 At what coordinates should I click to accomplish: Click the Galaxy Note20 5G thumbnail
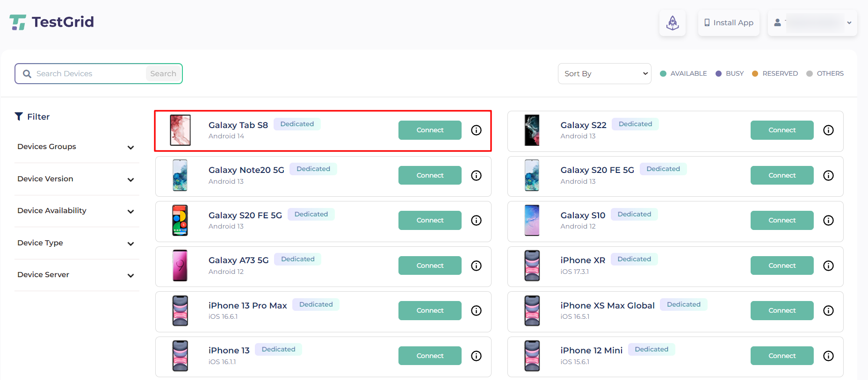180,175
